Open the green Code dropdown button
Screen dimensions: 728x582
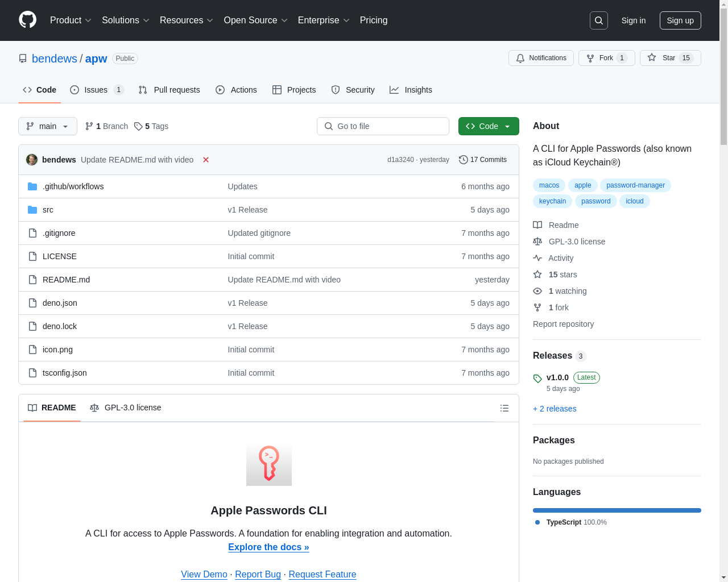(x=489, y=126)
